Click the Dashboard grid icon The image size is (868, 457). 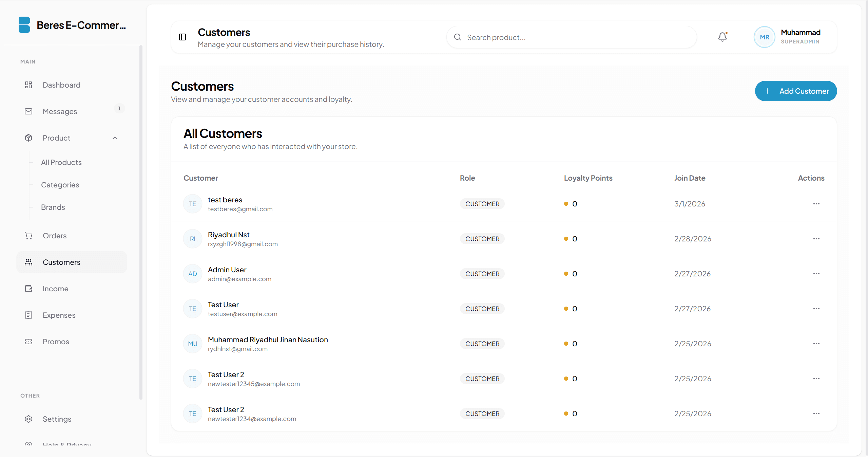point(28,85)
